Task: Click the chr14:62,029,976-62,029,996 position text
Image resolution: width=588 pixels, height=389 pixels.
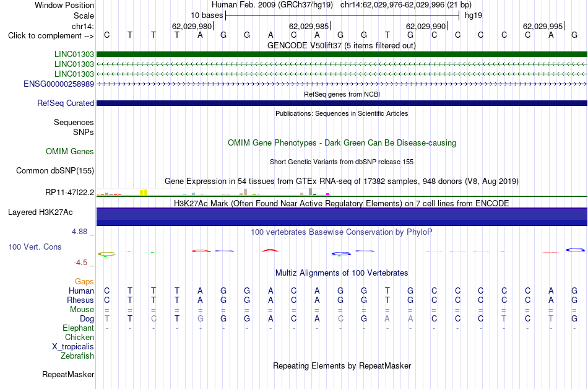Action: point(406,5)
